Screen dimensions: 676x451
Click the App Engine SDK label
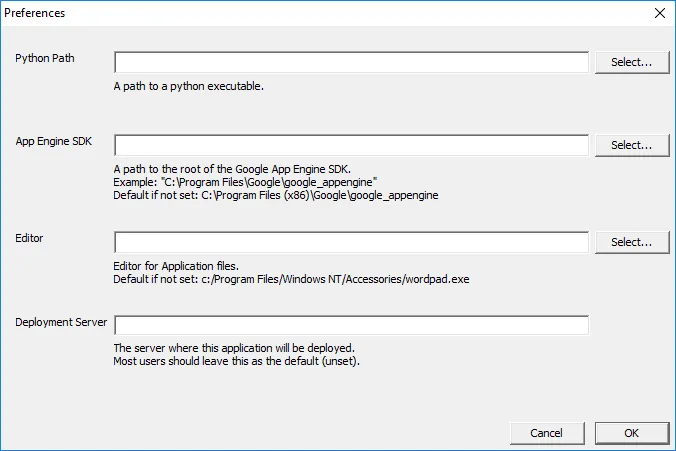53,141
